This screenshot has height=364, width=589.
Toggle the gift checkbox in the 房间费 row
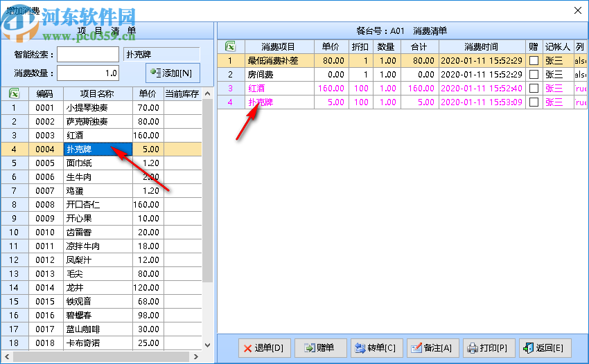(534, 75)
